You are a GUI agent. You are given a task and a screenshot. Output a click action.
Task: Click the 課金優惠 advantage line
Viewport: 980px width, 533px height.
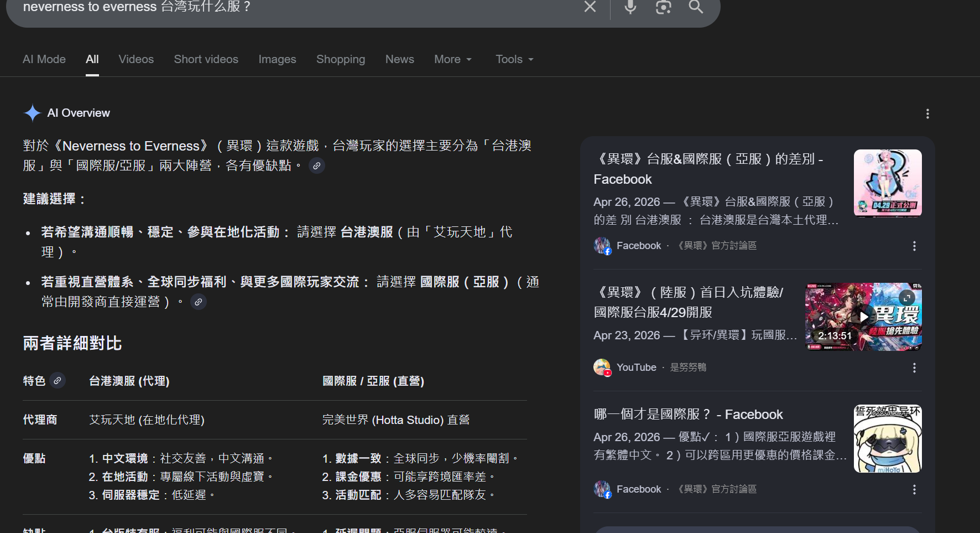click(409, 477)
